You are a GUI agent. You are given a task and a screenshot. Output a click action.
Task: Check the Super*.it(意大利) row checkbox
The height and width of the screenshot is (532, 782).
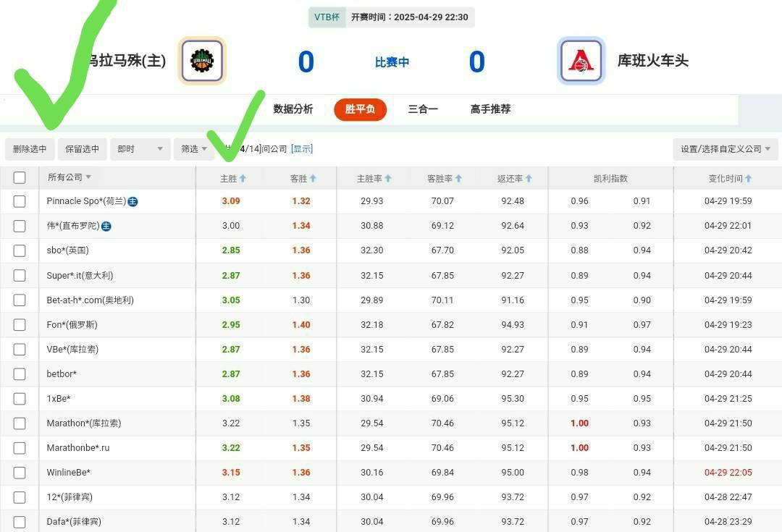20,275
